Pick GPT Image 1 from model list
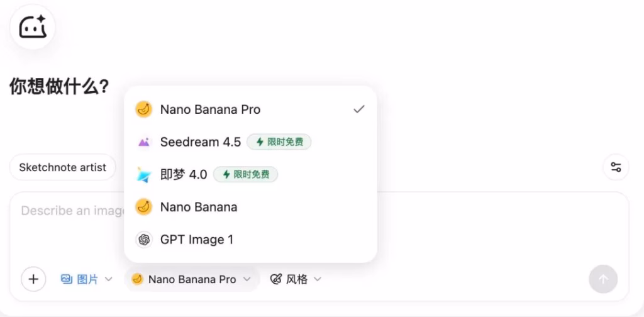Viewport: 644px width, 317px height. click(x=196, y=240)
